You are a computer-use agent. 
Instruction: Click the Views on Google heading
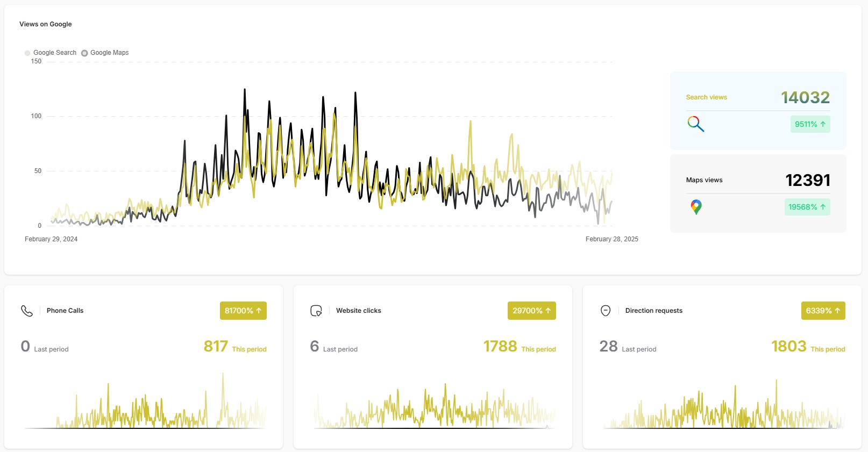point(46,24)
